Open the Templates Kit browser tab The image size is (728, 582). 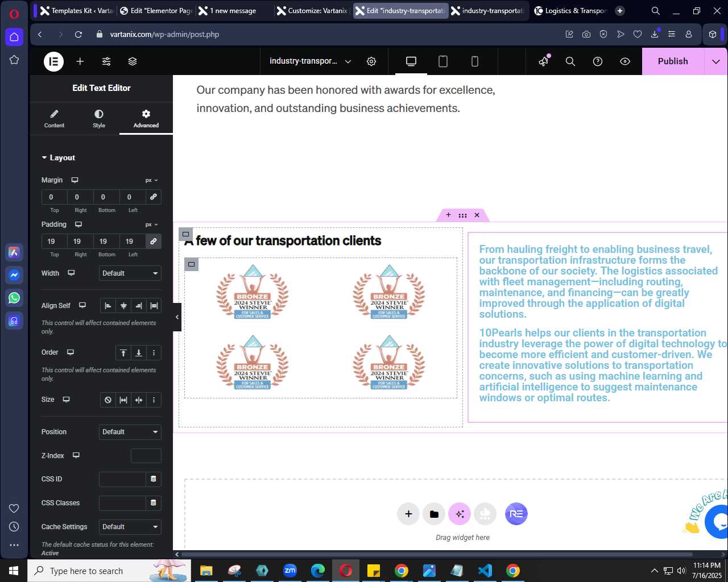77,11
